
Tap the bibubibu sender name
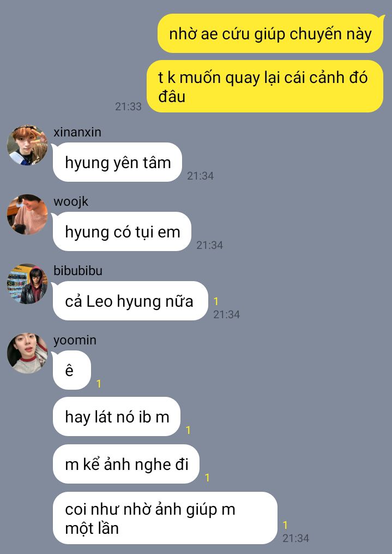tap(78, 271)
